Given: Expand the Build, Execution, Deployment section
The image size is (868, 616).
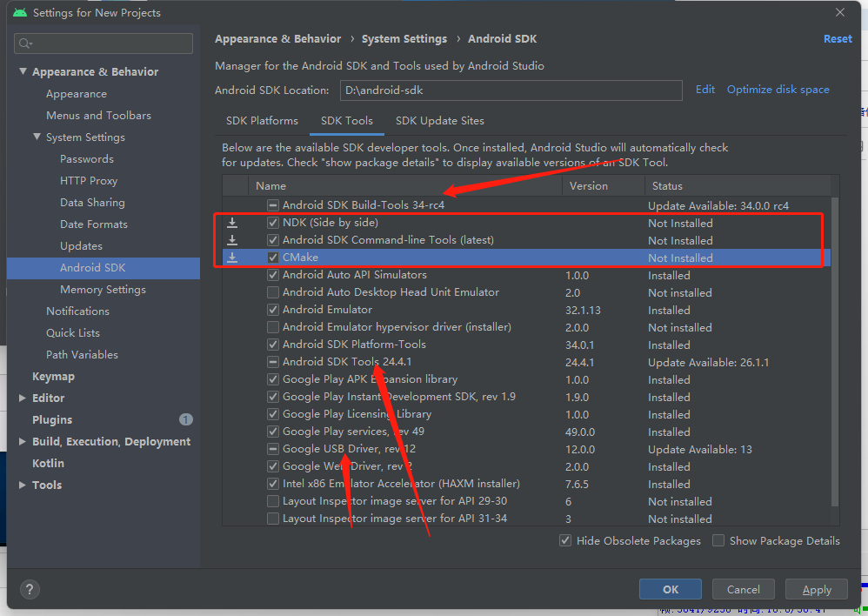Looking at the screenshot, I should pos(23,442).
